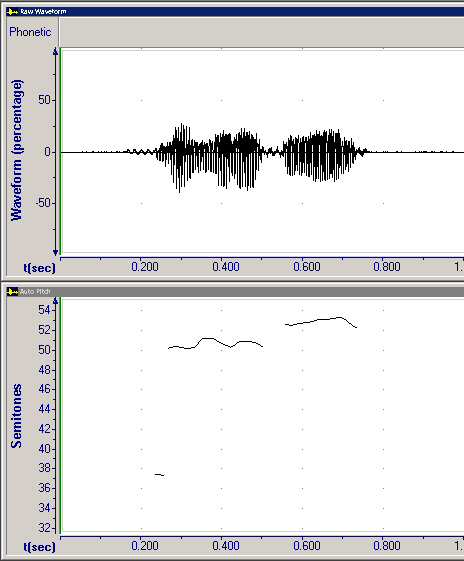Click the 0.400 mark on waveform time axis
464x561 pixels.
pos(226,267)
